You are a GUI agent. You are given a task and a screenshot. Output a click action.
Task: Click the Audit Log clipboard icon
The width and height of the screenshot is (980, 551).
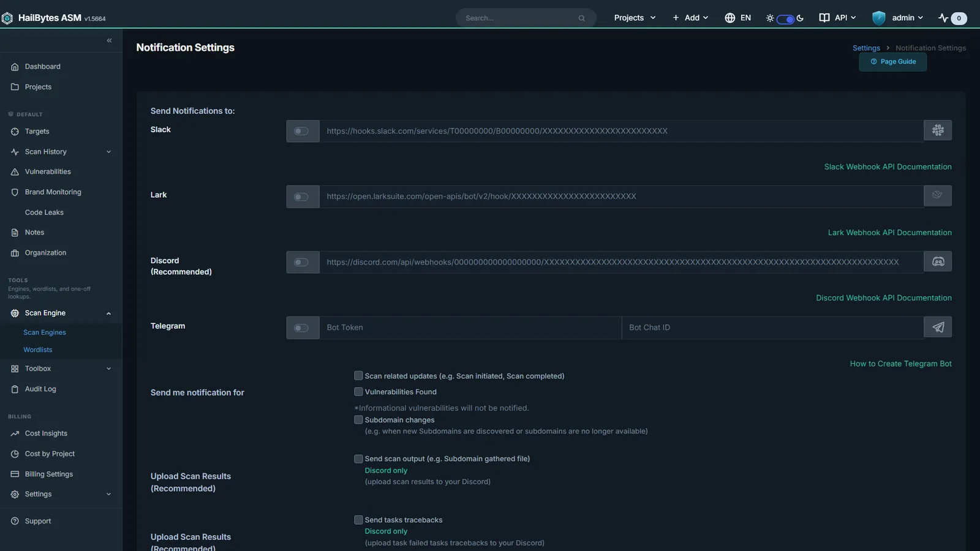tap(15, 389)
